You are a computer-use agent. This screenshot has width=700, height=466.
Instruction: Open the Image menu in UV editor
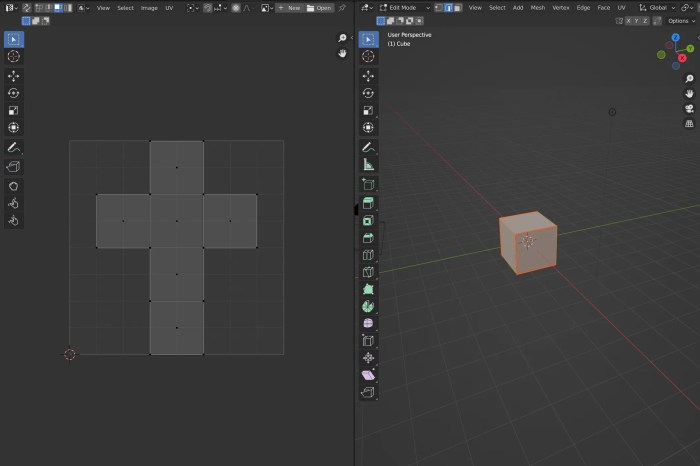tap(149, 8)
